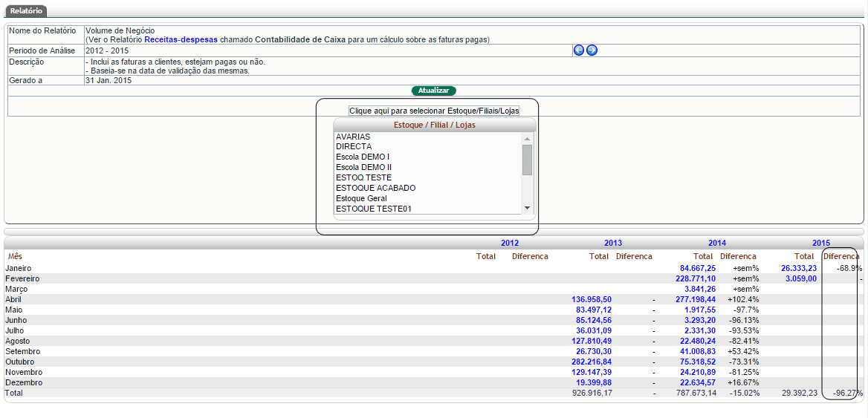This screenshot has height=418, width=868.
Task: Click the 2013 grand total 926.916,17
Action: (592, 393)
